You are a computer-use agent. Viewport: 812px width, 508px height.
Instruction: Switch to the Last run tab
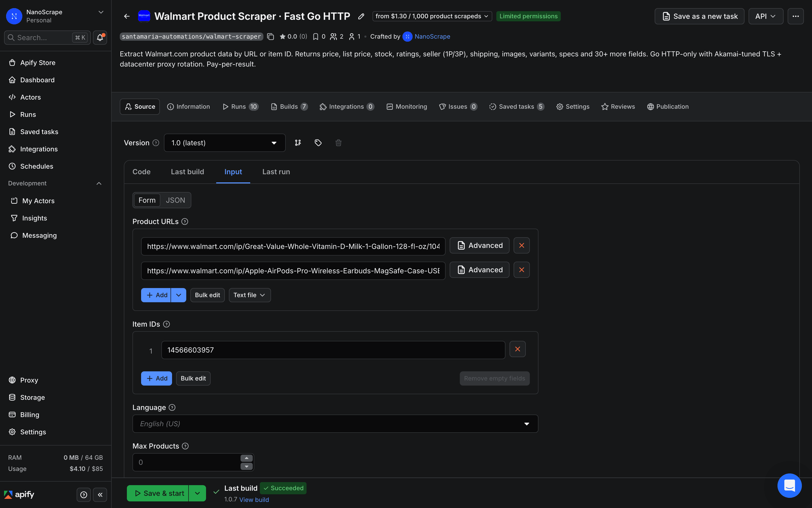coord(276,172)
